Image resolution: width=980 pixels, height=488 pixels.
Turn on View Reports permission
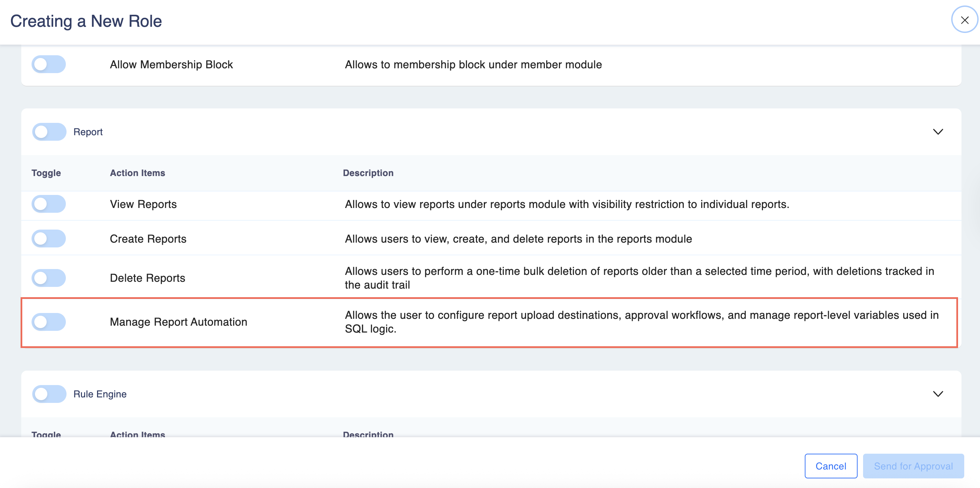click(49, 204)
